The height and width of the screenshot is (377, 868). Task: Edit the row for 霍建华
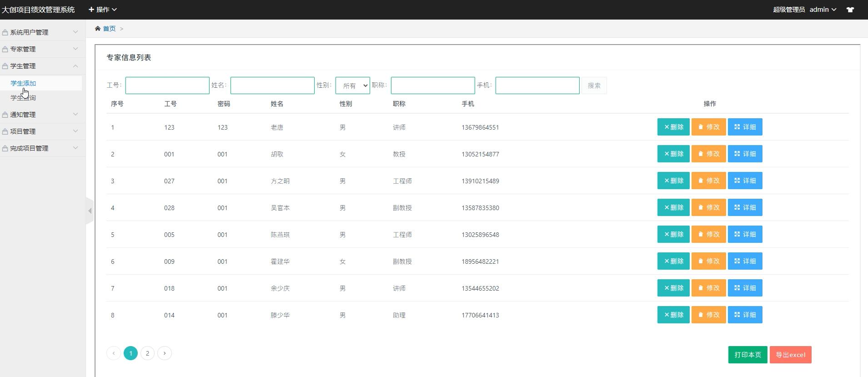click(709, 261)
